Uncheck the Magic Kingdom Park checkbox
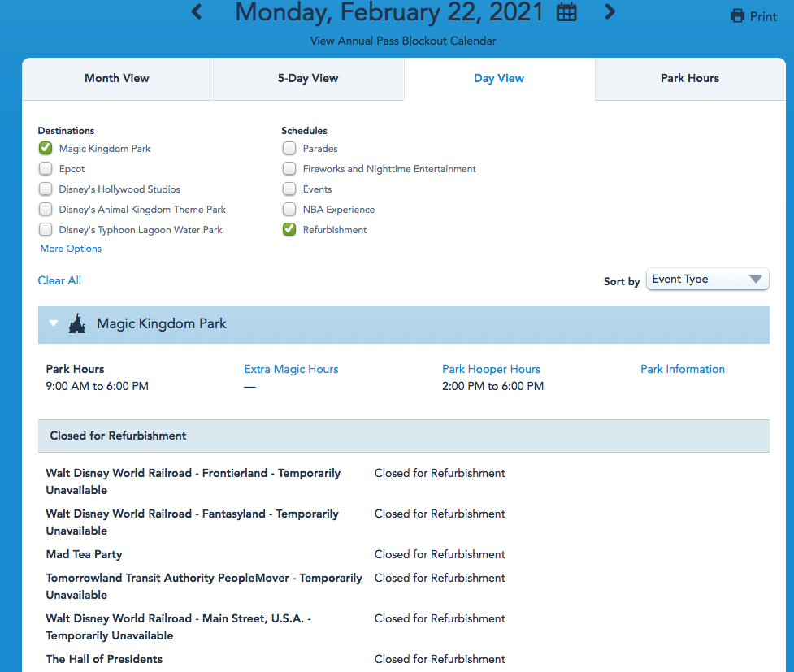Screen dimensions: 794x672 click(46, 149)
